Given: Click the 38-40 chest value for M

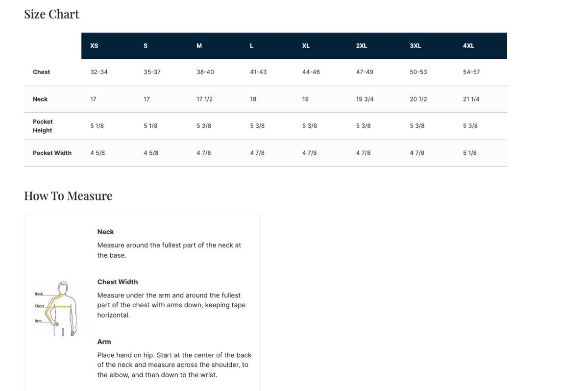Looking at the screenshot, I should (205, 72).
